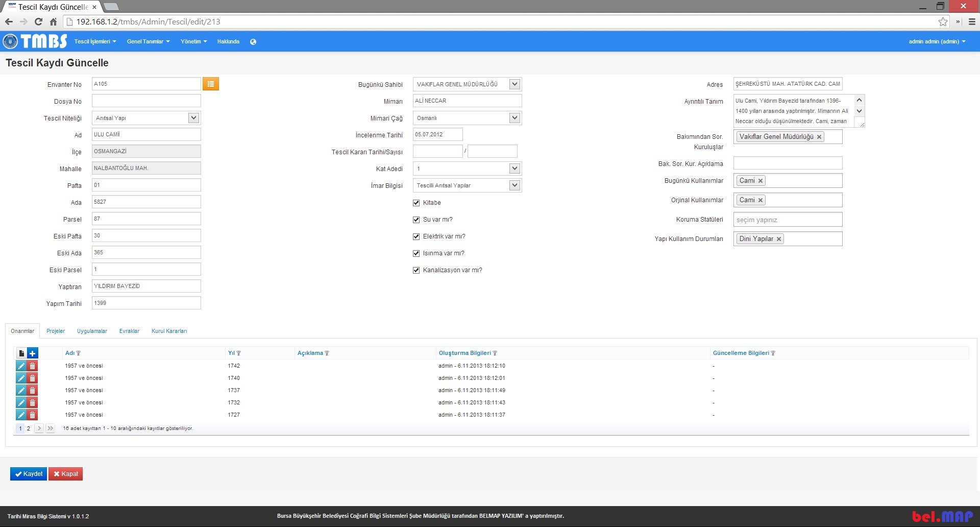Toggle the Kanalizasyon var mı? checkbox
Viewport: 980px width, 527px height.
tap(416, 270)
